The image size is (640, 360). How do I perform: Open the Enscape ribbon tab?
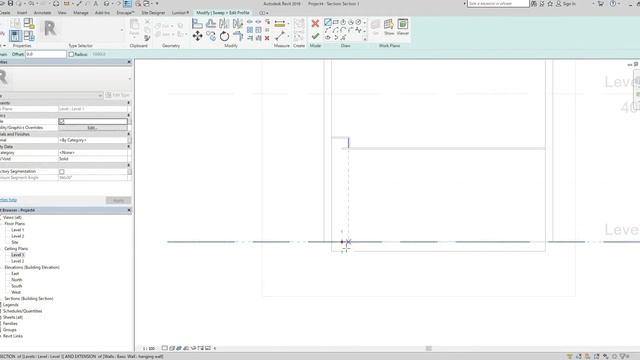[125, 13]
